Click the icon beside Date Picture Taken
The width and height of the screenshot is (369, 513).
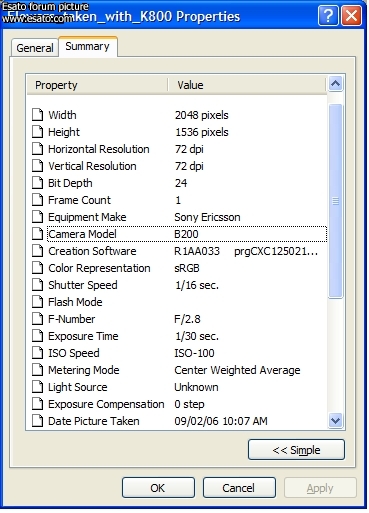37,421
